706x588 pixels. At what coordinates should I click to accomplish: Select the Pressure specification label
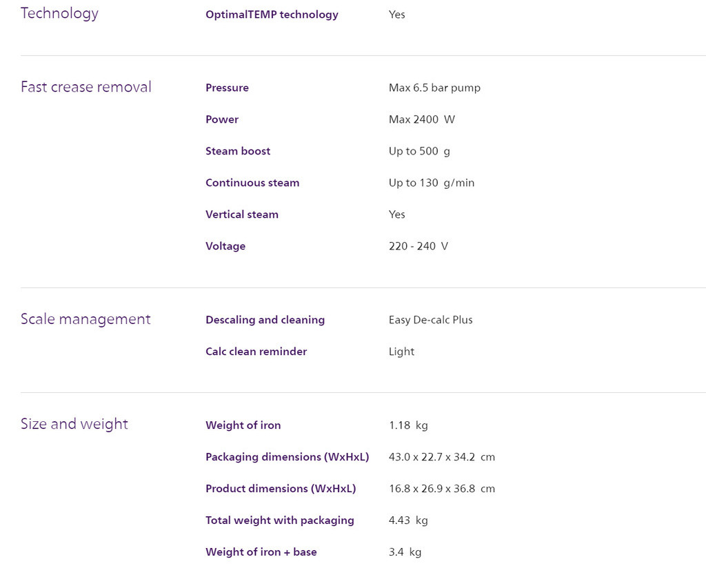click(x=227, y=88)
